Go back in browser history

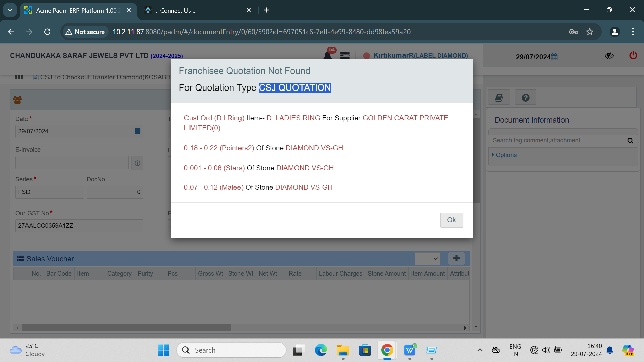tap(11, 32)
